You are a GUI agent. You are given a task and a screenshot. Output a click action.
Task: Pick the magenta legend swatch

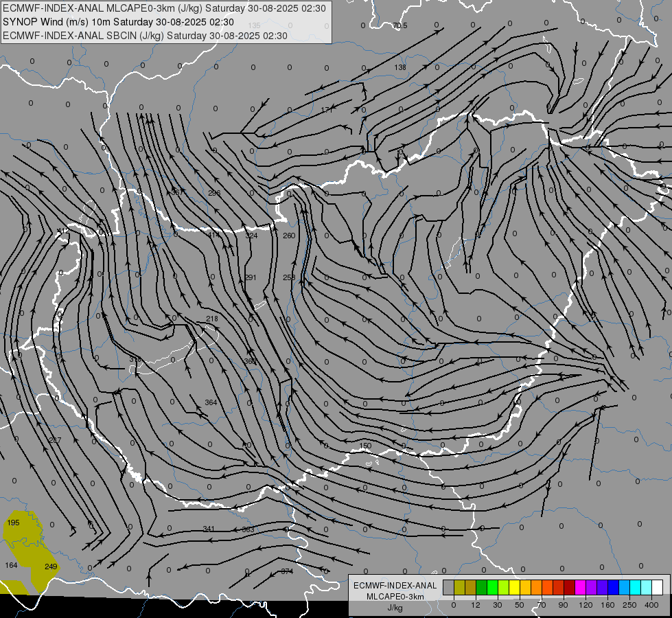tap(580, 587)
